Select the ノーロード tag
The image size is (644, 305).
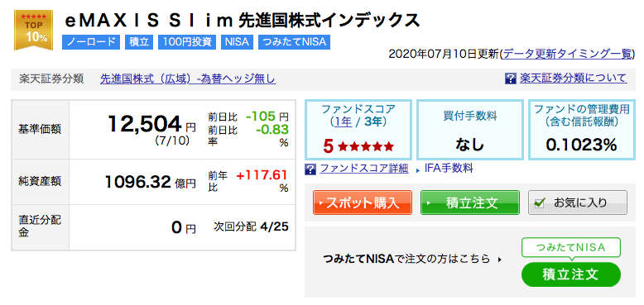(91, 42)
